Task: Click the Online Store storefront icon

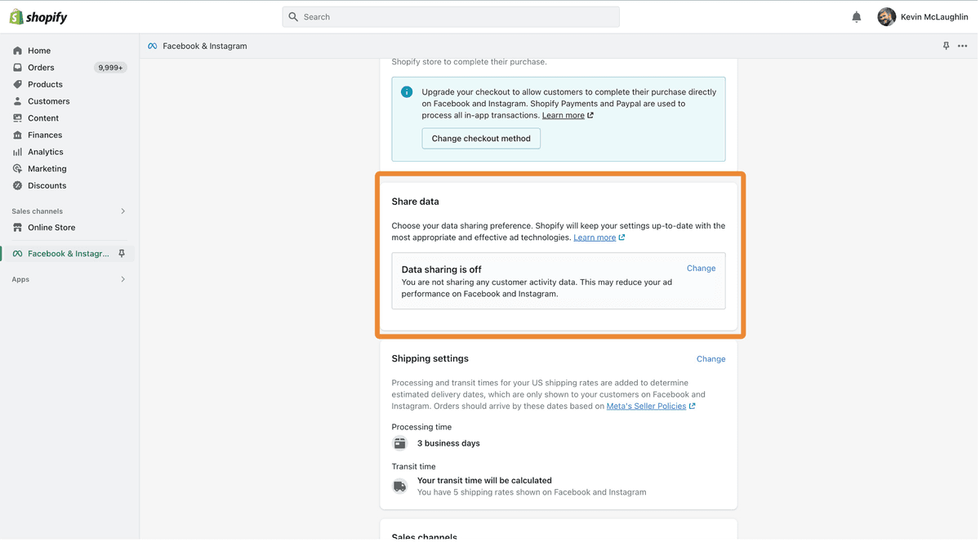Action: tap(18, 228)
